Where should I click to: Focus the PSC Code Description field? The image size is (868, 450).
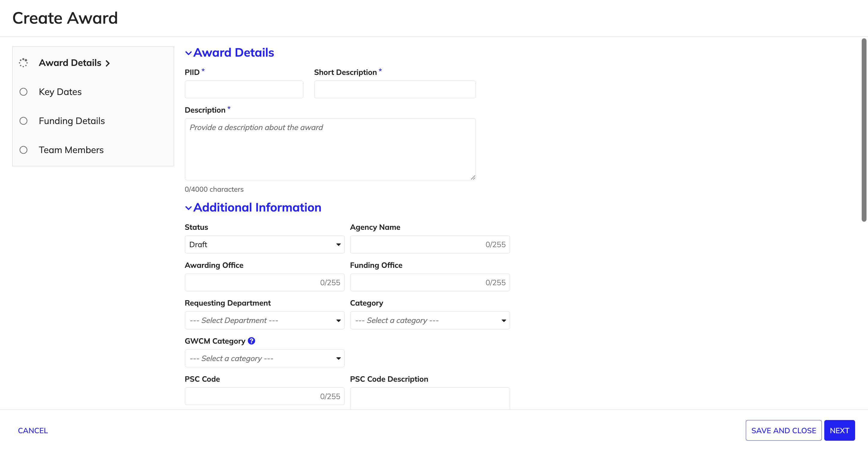click(430, 398)
